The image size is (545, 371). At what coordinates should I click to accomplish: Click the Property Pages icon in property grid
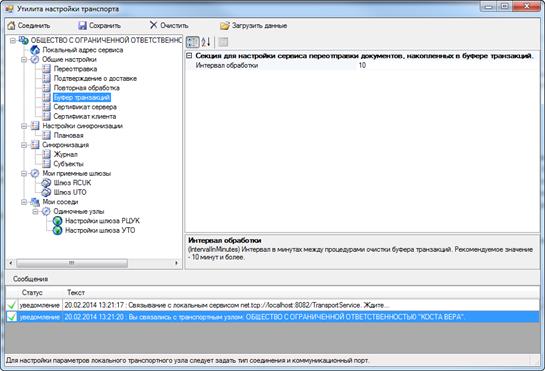[x=223, y=42]
